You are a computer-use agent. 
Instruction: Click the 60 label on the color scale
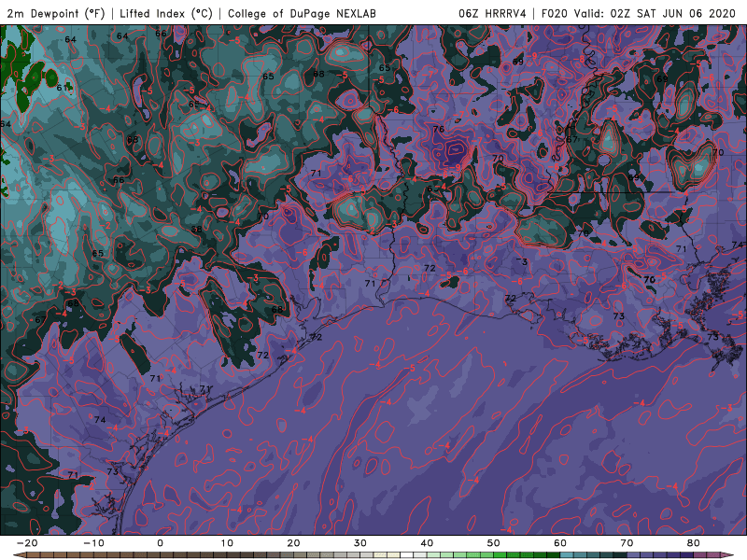click(x=560, y=543)
